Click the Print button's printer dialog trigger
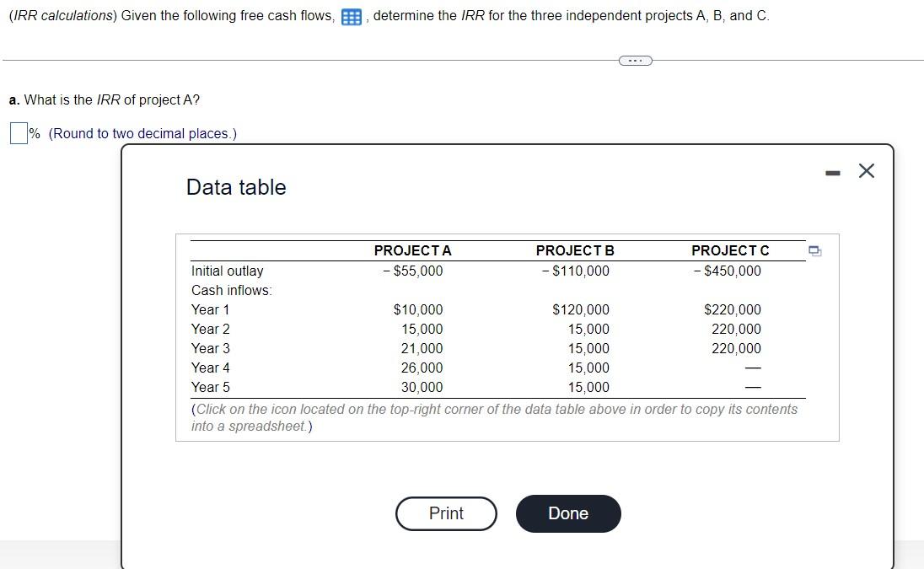 tap(446, 513)
